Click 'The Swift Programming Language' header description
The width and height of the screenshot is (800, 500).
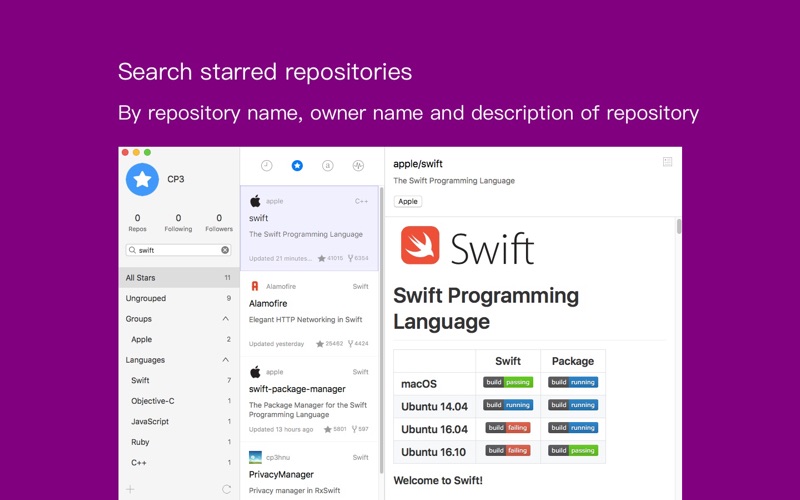(x=454, y=181)
